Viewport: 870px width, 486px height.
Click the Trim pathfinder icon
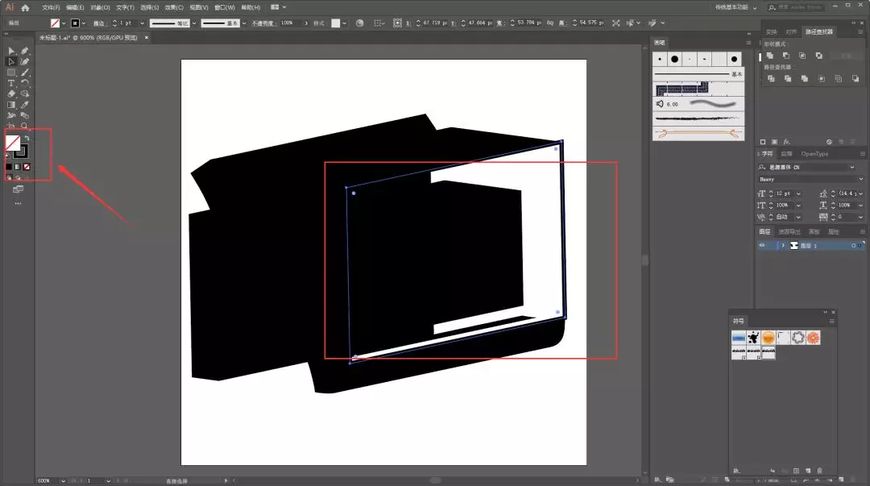point(787,79)
